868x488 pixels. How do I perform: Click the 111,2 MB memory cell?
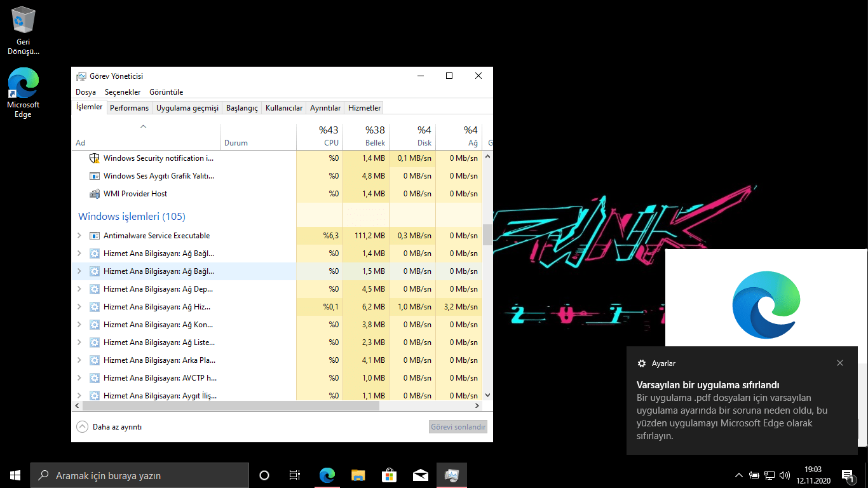tap(366, 236)
